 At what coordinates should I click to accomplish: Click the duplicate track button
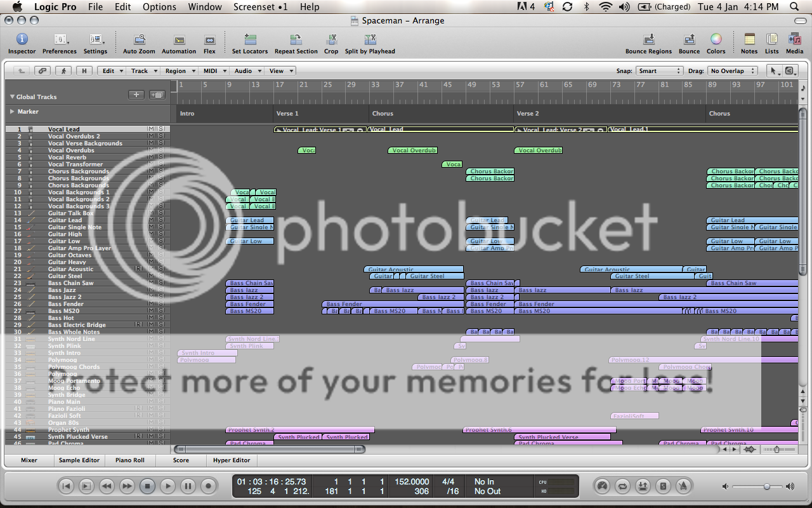tap(157, 95)
